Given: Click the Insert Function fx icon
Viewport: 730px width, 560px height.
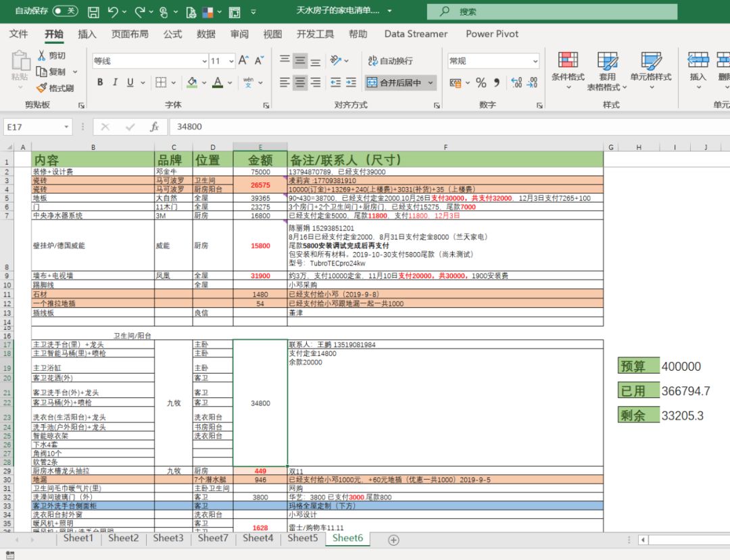Looking at the screenshot, I should pos(154,126).
